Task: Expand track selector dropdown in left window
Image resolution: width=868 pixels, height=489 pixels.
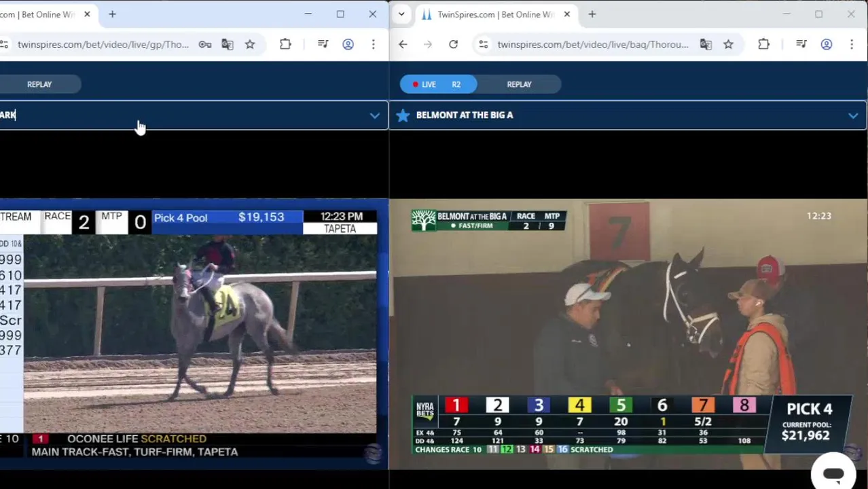Action: [374, 115]
